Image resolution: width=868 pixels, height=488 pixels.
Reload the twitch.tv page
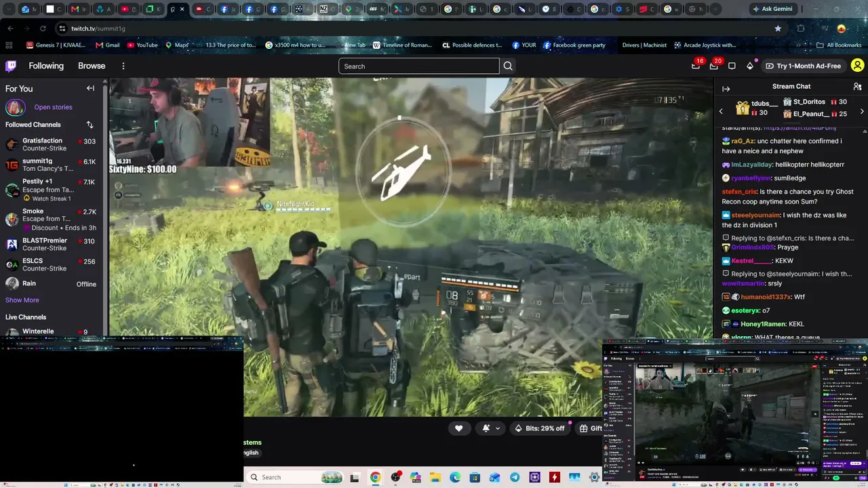tap(43, 28)
